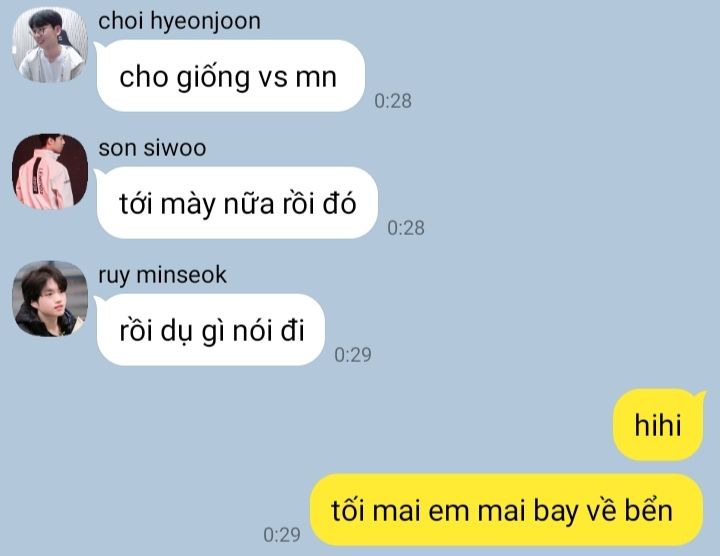The image size is (720, 556).
Task: Open ruy minseok's profile picture
Action: [50, 299]
